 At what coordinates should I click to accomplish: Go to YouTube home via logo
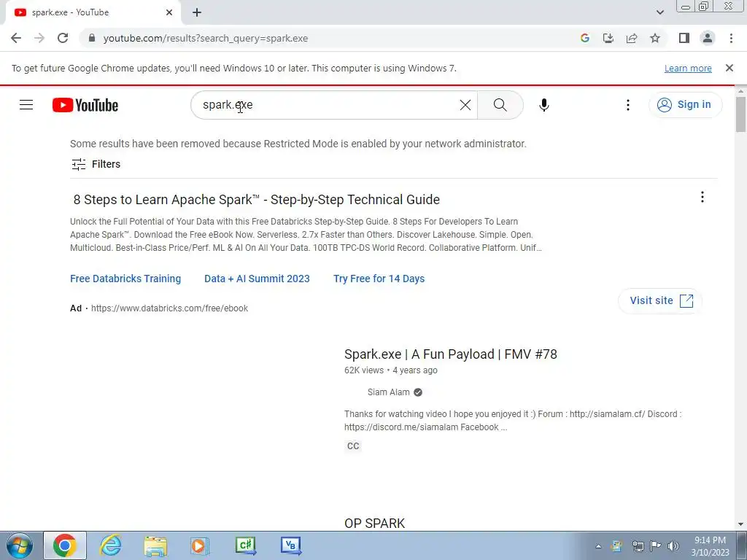tap(85, 105)
